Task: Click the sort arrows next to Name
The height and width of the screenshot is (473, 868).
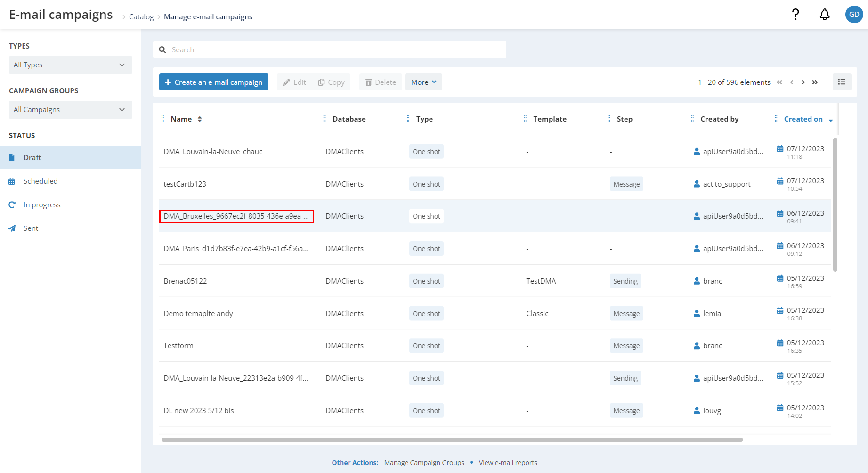Action: point(200,119)
